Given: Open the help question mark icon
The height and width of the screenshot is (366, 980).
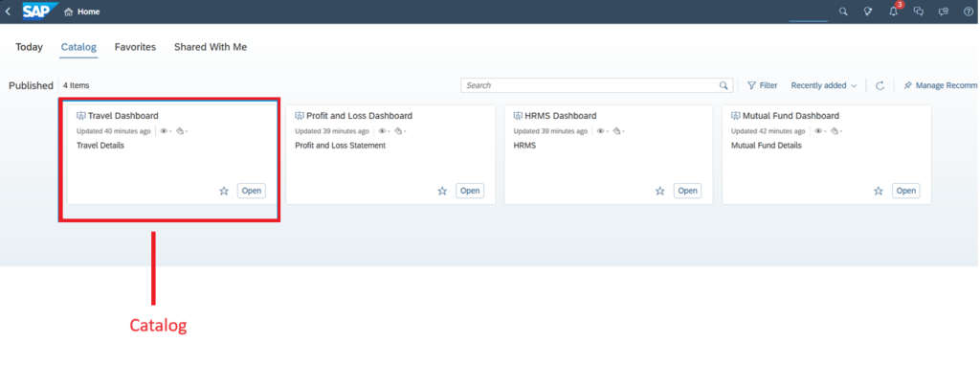Looking at the screenshot, I should pos(969,11).
